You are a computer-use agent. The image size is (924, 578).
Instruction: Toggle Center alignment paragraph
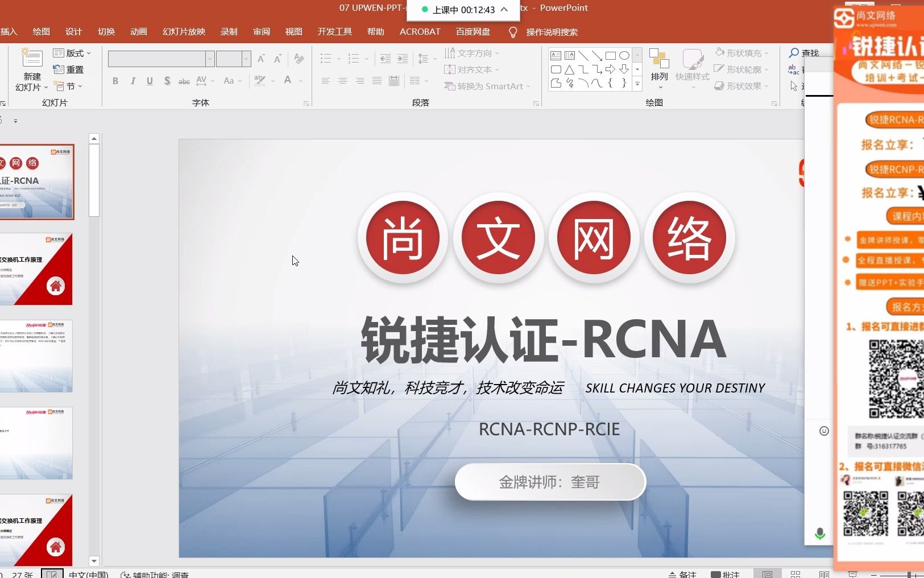(x=343, y=81)
